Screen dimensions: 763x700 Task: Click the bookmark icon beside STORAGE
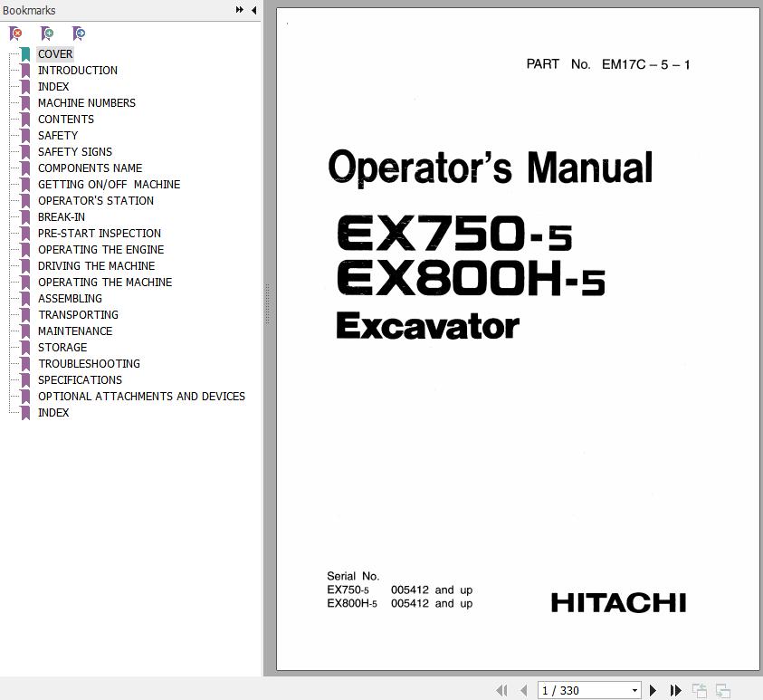[25, 348]
